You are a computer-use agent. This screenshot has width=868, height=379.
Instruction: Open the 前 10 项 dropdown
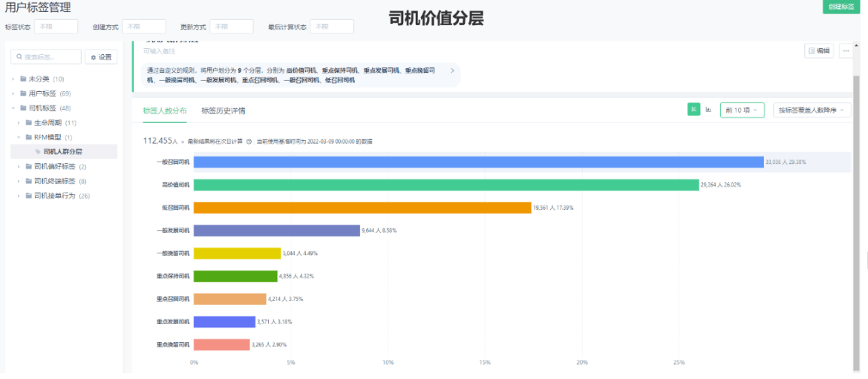click(742, 111)
